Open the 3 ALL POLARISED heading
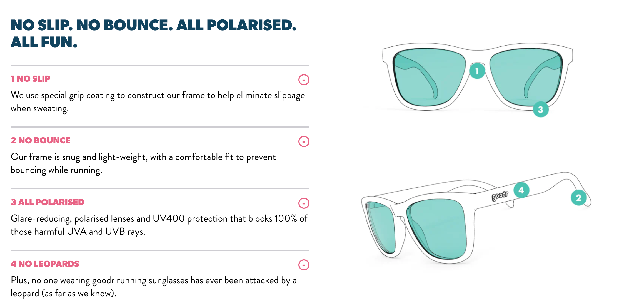 click(48, 202)
